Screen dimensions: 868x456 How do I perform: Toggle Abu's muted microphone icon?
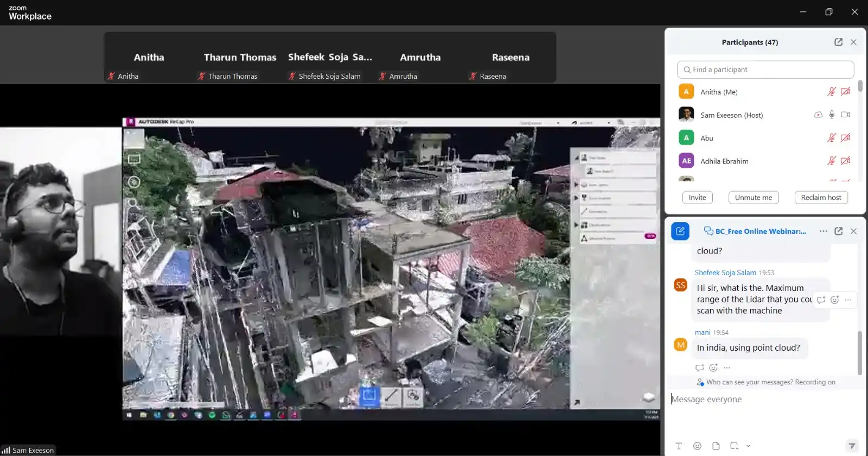831,138
